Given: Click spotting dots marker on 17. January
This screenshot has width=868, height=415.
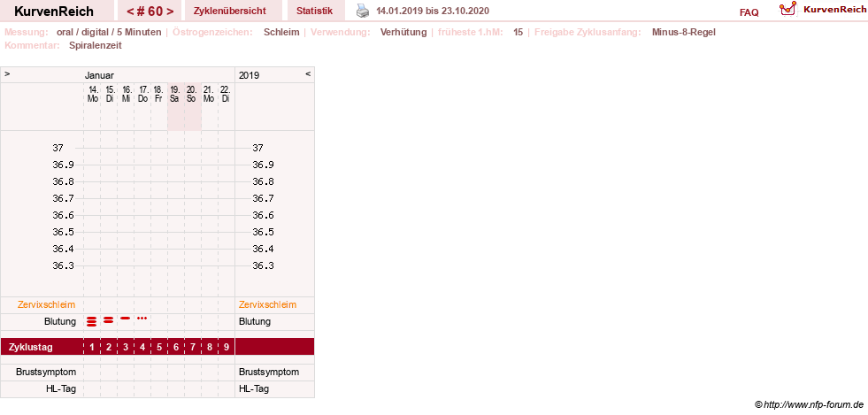Looking at the screenshot, I should click(142, 319).
